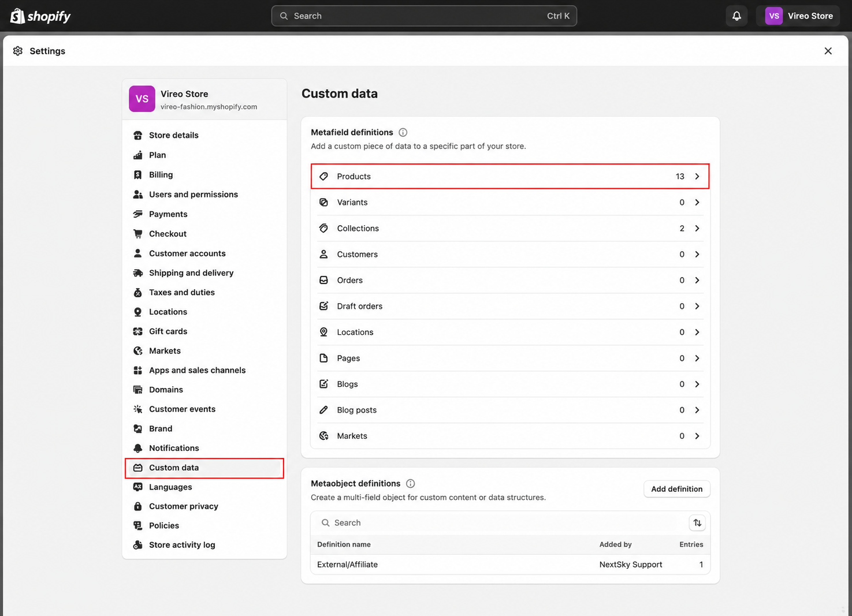Open Collections metafields via its chevron

[697, 228]
